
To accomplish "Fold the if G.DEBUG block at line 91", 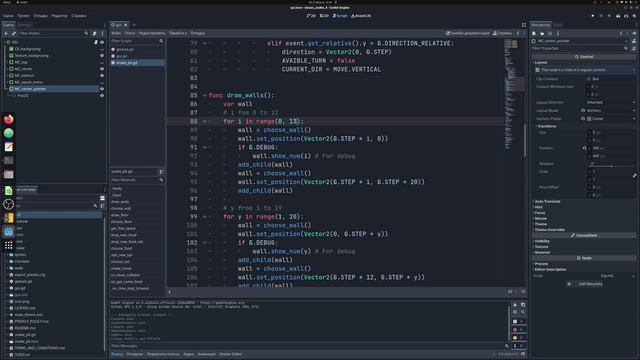I will pyautogui.click(x=204, y=147).
